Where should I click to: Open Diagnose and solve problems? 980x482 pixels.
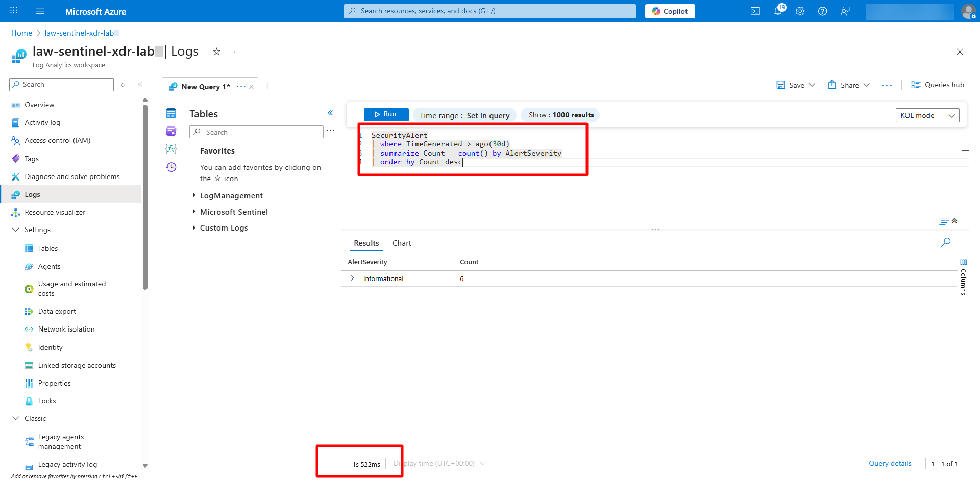(x=71, y=176)
